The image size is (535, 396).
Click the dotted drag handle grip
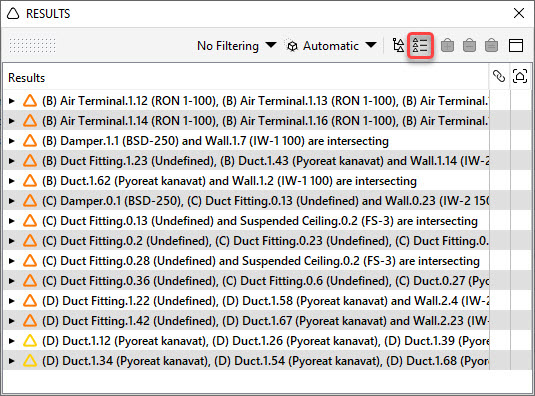tap(32, 45)
